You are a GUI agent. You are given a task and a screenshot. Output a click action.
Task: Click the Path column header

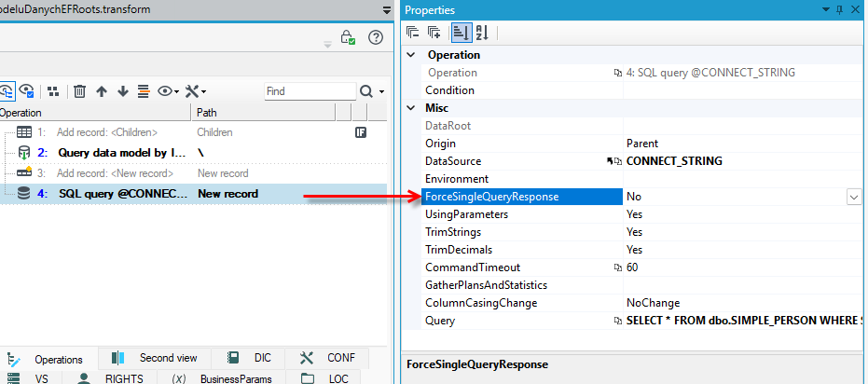264,113
